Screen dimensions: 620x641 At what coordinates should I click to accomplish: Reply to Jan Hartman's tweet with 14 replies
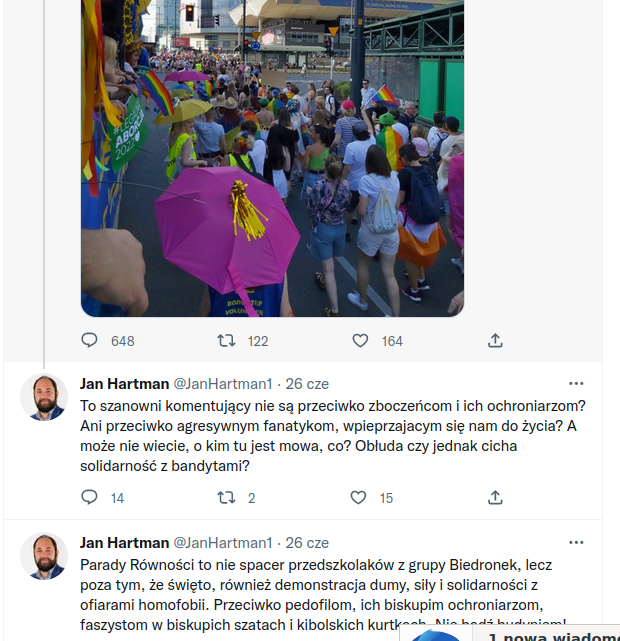(x=90, y=497)
